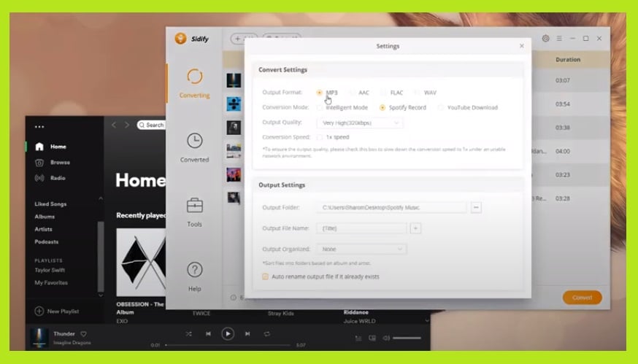
Task: Open the Converted history section
Action: click(x=194, y=147)
